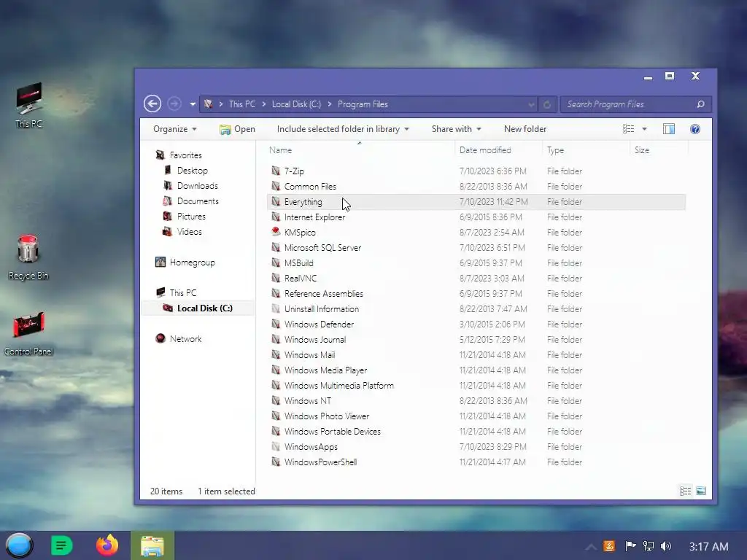747x560 pixels.
Task: Select the 'Windows Multimedia Platform' folder name
Action: click(338, 385)
